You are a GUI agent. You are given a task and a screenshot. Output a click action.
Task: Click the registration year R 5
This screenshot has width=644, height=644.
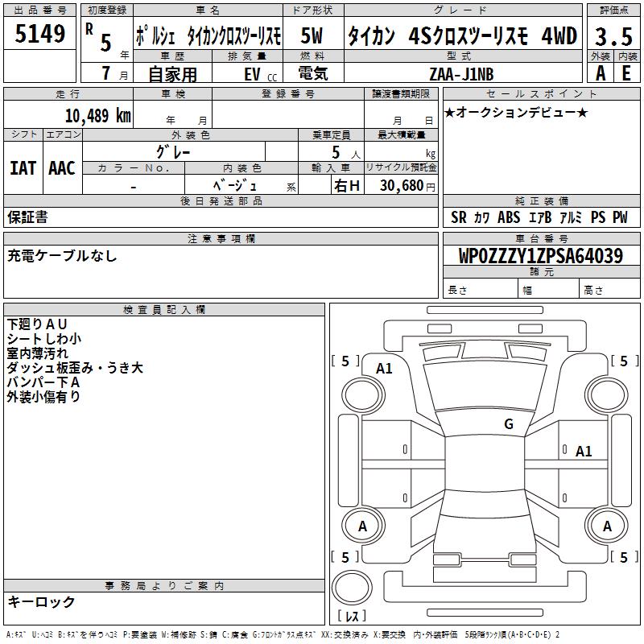click(106, 39)
